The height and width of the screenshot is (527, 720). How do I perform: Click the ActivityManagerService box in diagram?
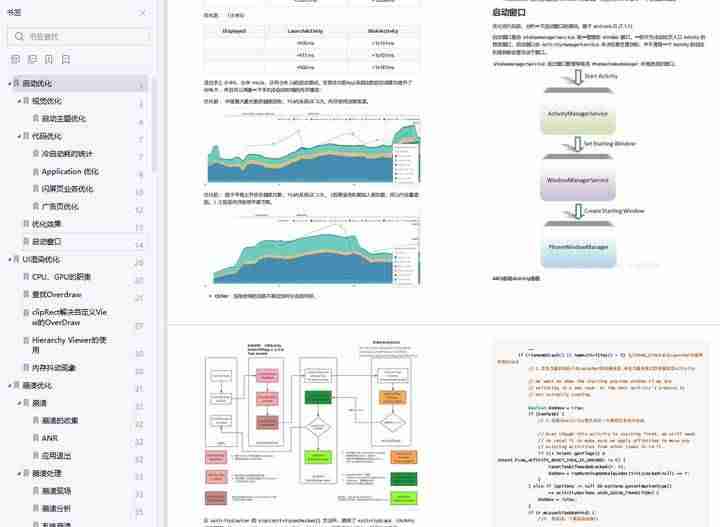578,119
